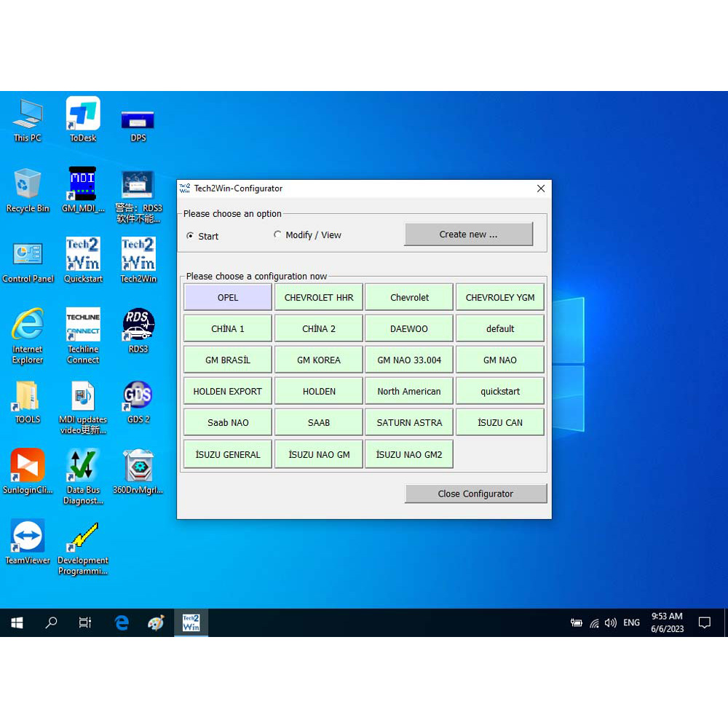Image resolution: width=728 pixels, height=728 pixels.
Task: Choose the GM NAO configuration
Action: pyautogui.click(x=500, y=360)
